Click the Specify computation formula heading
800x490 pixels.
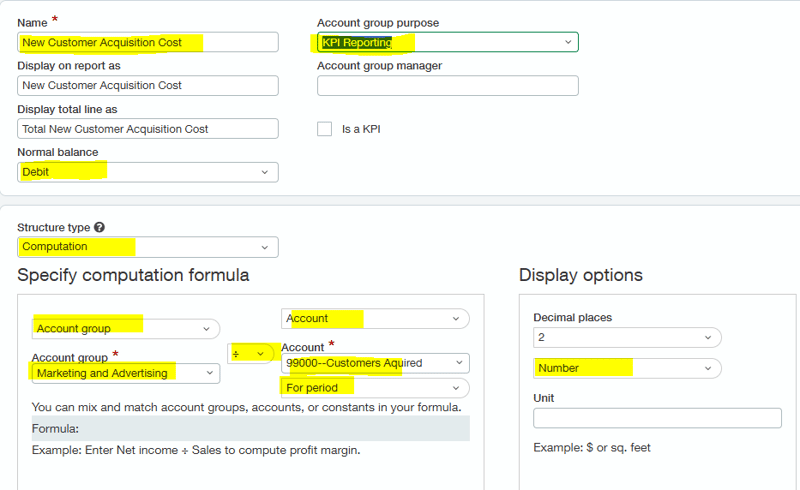pyautogui.click(x=133, y=275)
